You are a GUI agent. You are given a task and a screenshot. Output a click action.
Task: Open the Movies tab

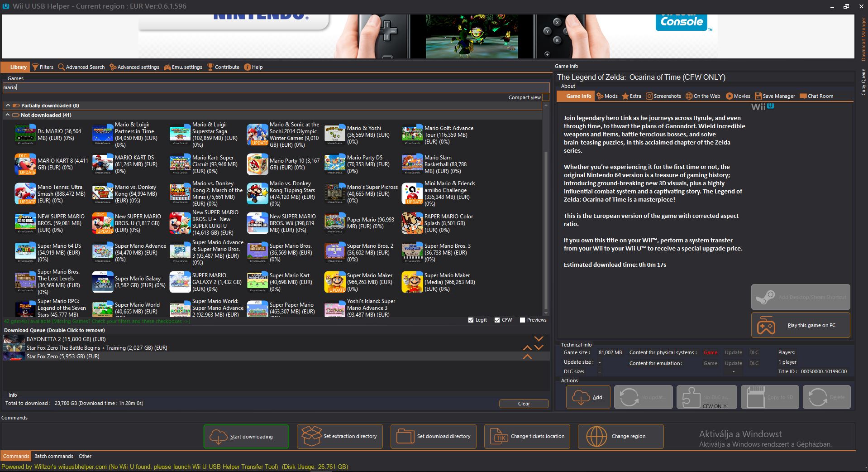click(x=738, y=96)
